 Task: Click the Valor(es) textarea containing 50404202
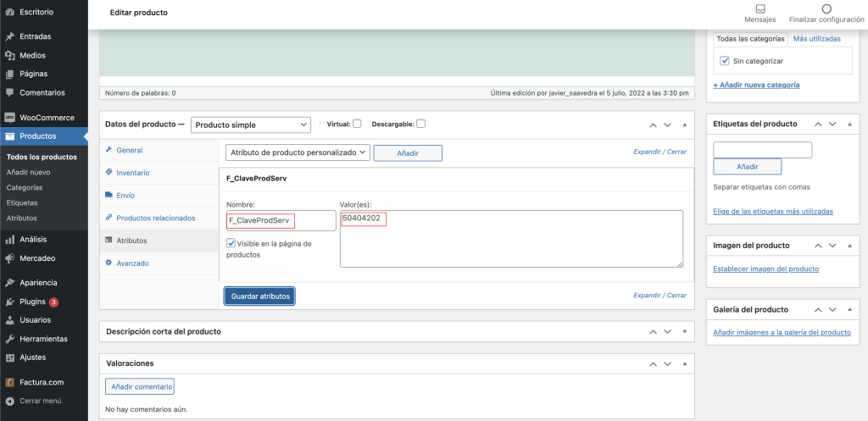point(511,239)
